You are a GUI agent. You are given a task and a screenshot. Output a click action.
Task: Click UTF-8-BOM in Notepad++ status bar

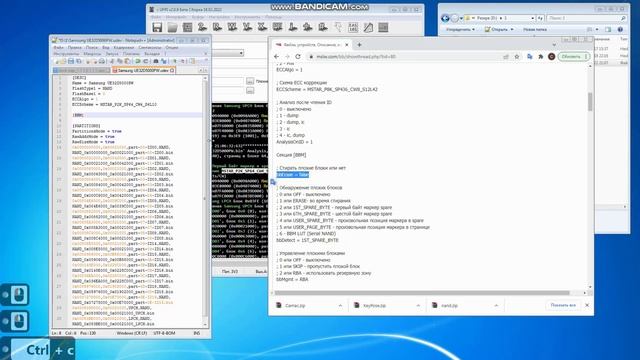pos(164,333)
